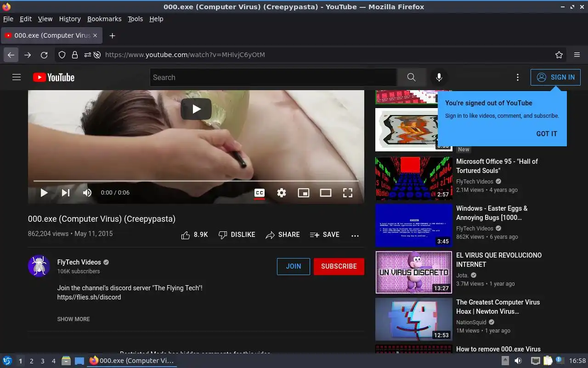Focus the YouTube search field
The image size is (588, 368).
click(x=273, y=77)
